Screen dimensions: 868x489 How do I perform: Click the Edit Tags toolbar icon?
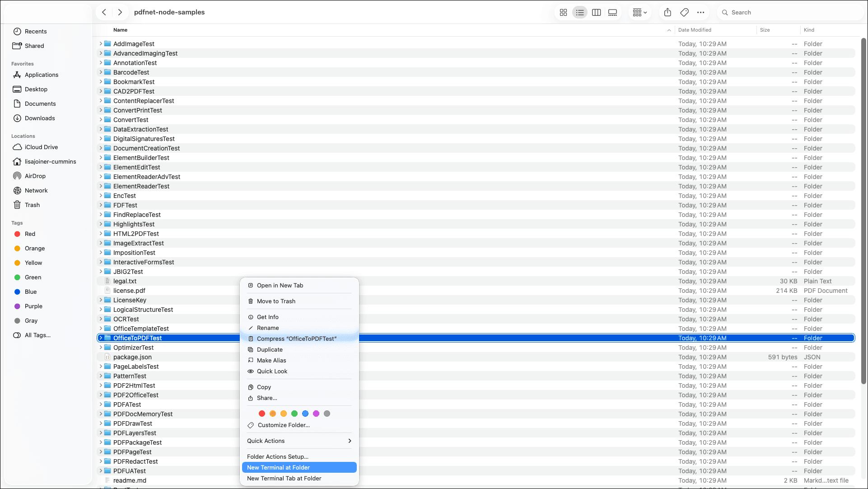(x=684, y=13)
